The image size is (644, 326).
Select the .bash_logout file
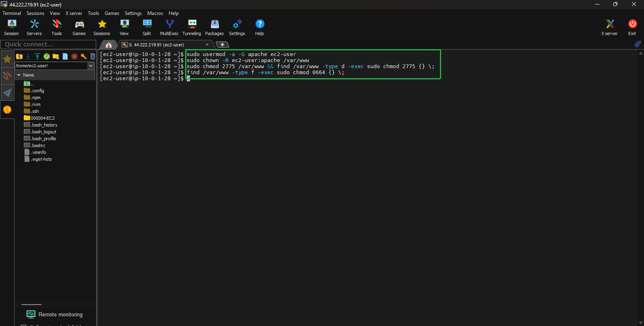coord(40,132)
